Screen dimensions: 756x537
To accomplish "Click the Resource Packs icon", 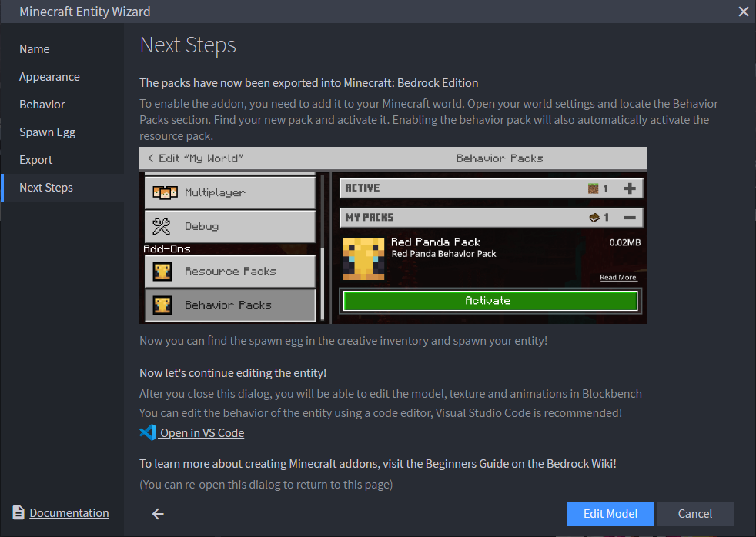I will tap(162, 272).
